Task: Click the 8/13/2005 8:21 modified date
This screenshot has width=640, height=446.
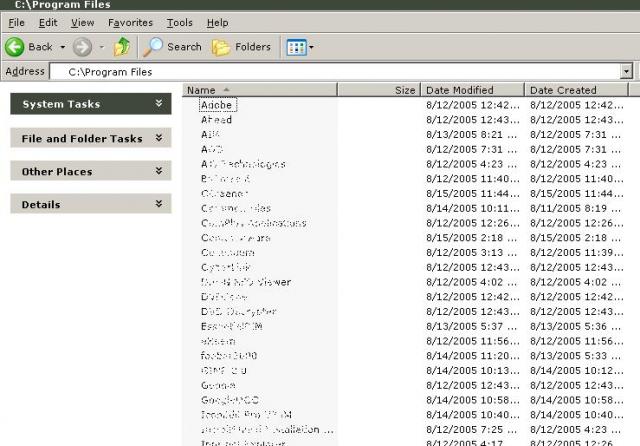Action: point(471,134)
